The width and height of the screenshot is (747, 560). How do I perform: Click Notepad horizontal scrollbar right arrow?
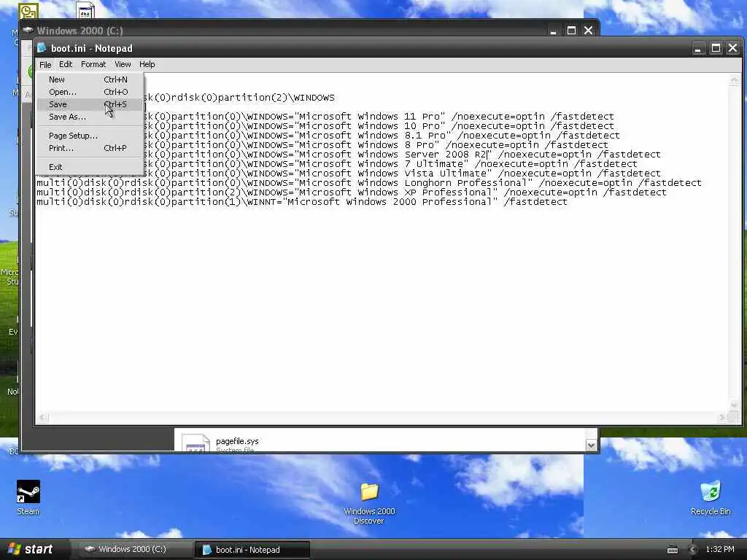(x=722, y=418)
